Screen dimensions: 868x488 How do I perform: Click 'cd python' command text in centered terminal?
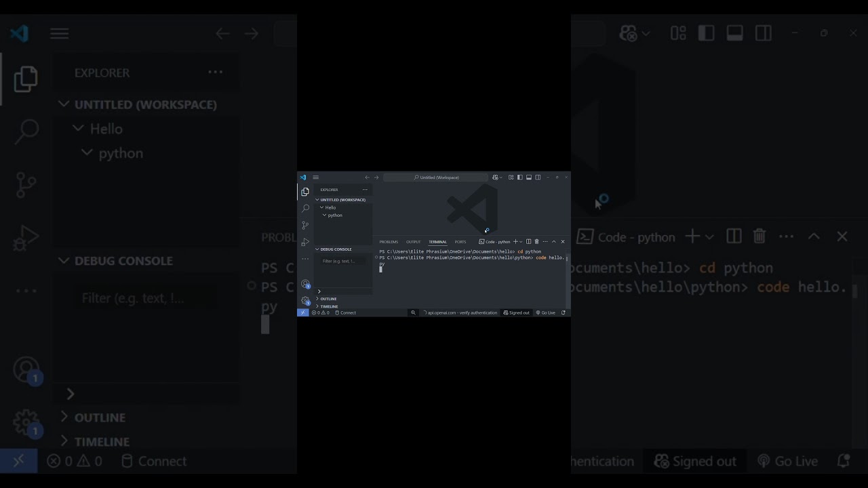point(530,251)
